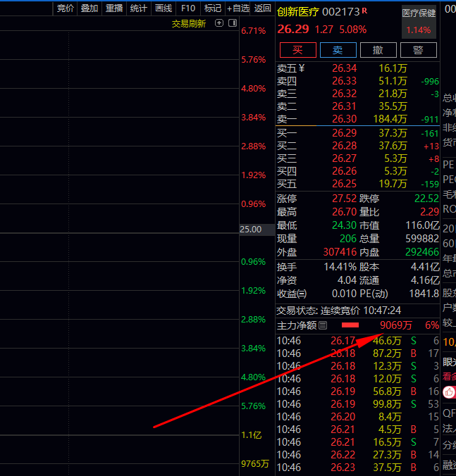Click the red 买 buy button
The width and height of the screenshot is (456, 476).
point(297,50)
